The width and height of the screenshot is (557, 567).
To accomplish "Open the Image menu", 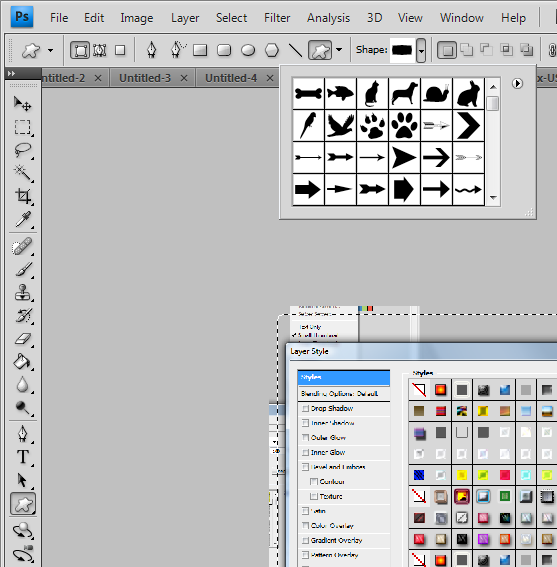I will click(x=137, y=18).
